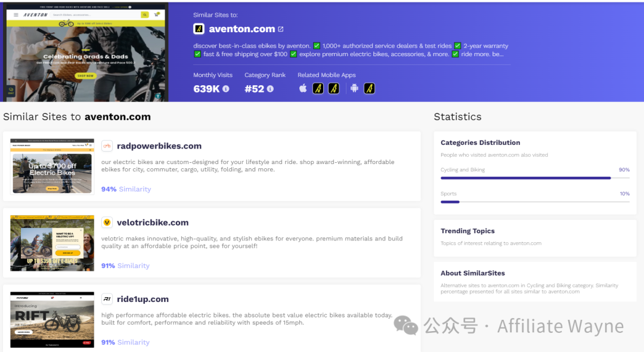Open the second Aventon iOS app icon

(334, 88)
